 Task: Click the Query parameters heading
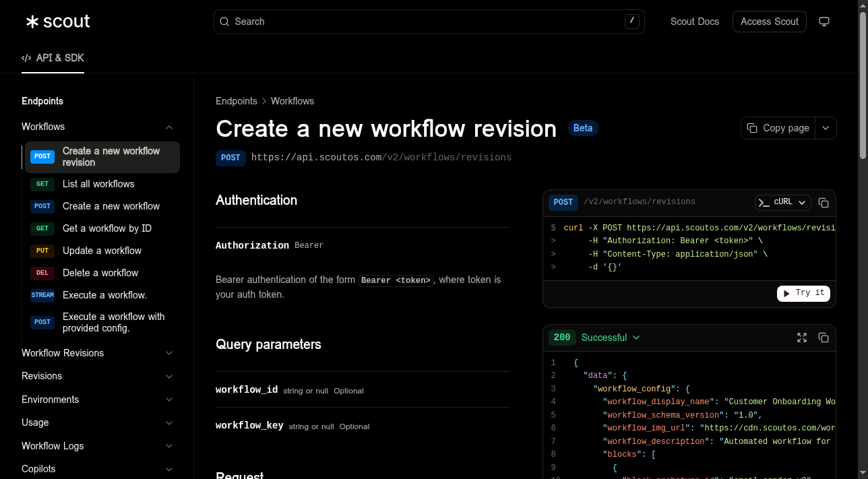268,344
